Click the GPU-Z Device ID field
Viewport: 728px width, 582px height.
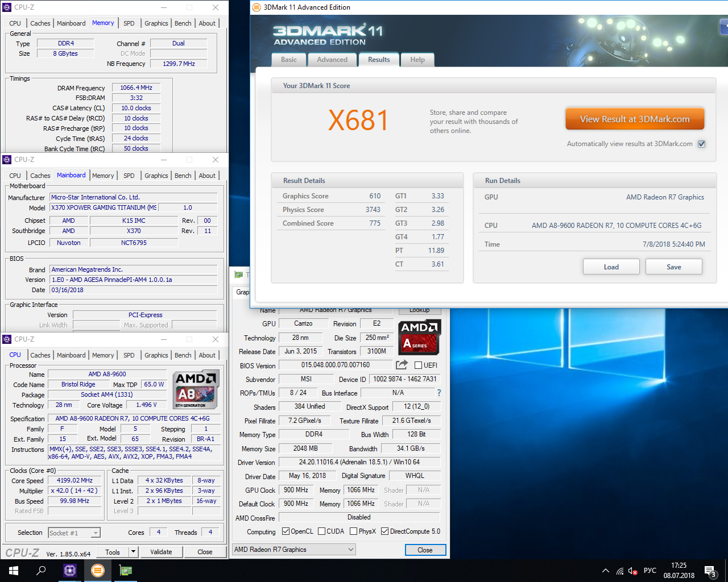[404, 379]
